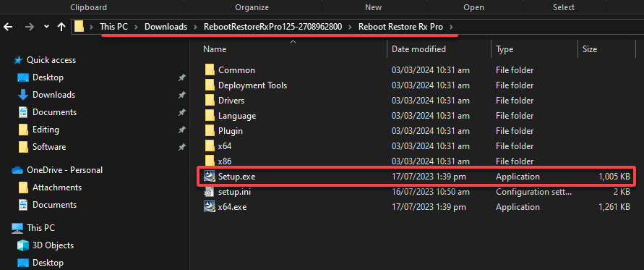This screenshot has width=644, height=270.
Task: Open the Software pinned folder
Action: (49, 147)
